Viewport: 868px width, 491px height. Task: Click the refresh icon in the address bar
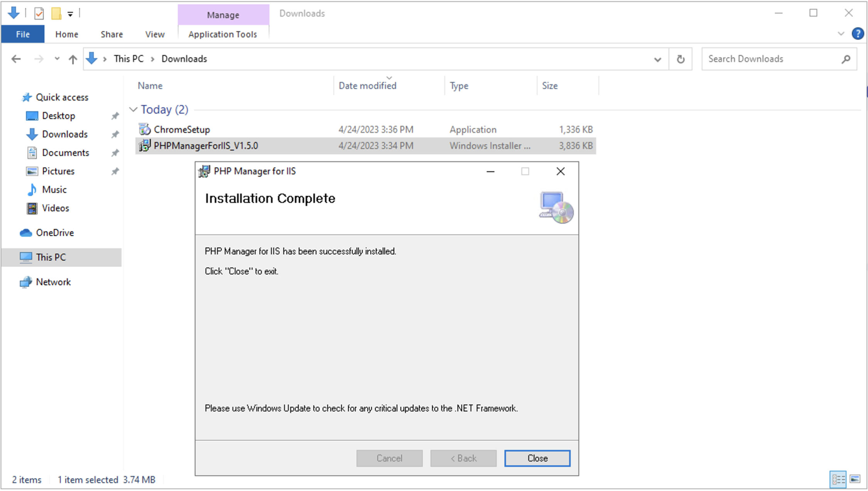pyautogui.click(x=680, y=59)
